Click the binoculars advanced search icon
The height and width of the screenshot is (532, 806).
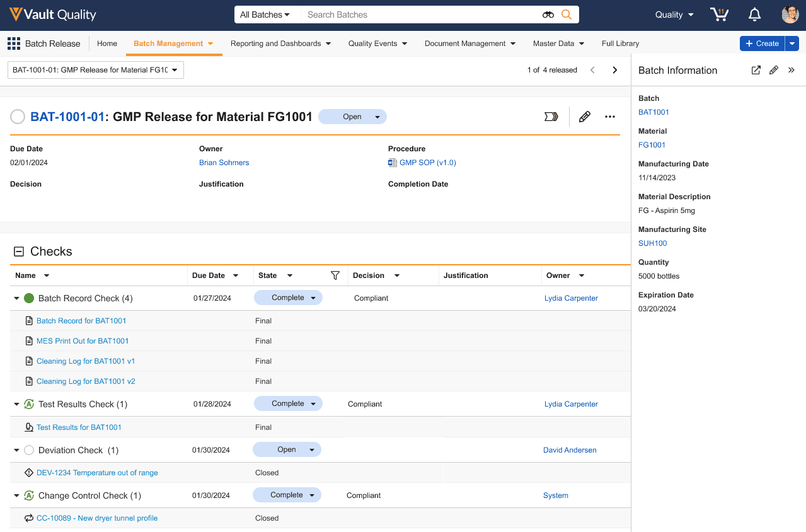coord(548,14)
